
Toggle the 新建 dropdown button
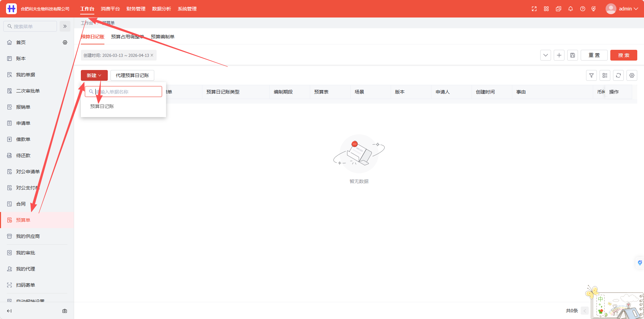[x=94, y=75]
